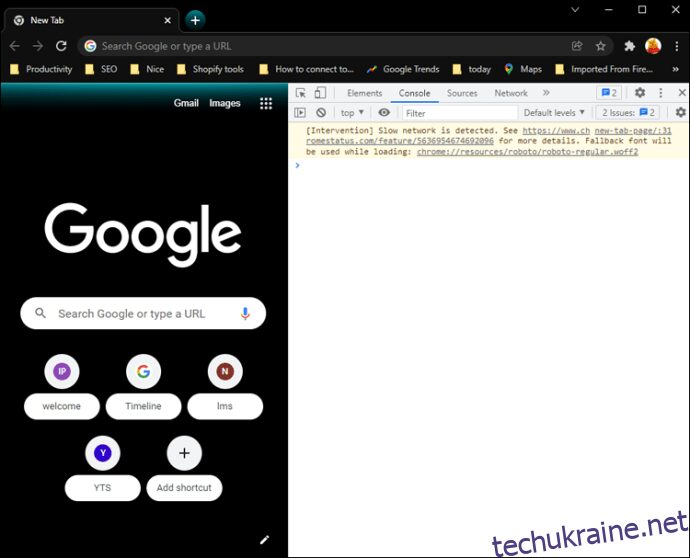This screenshot has width=690, height=558.
Task: Show the console sidebar
Action: point(300,113)
